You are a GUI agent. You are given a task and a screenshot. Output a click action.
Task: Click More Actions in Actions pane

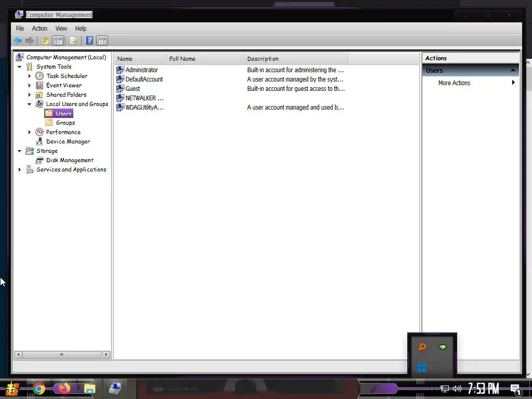[x=454, y=83]
